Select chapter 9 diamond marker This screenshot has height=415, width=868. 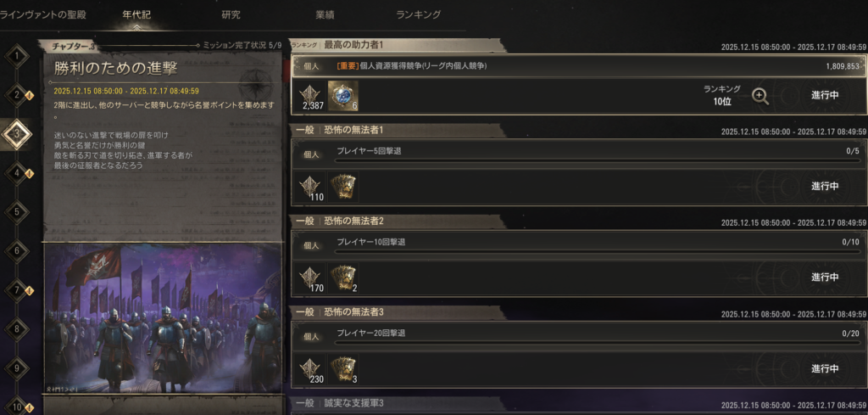[17, 367]
